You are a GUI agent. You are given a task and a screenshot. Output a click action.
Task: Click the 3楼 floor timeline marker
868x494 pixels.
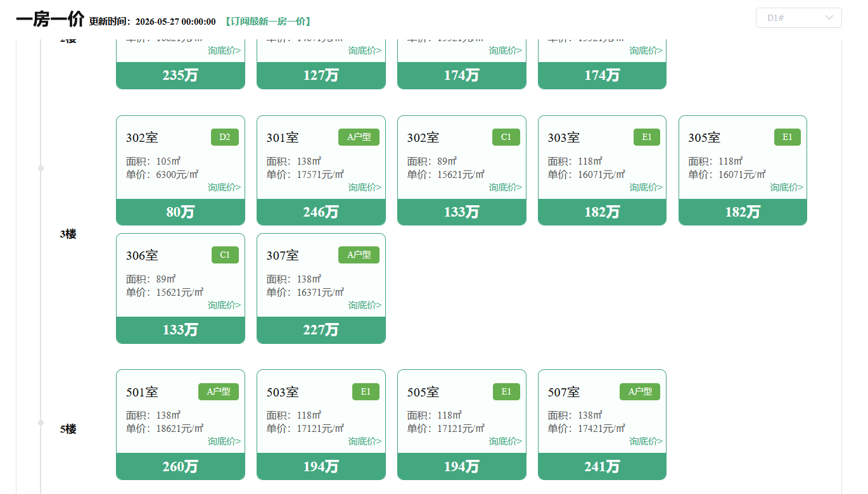click(41, 168)
